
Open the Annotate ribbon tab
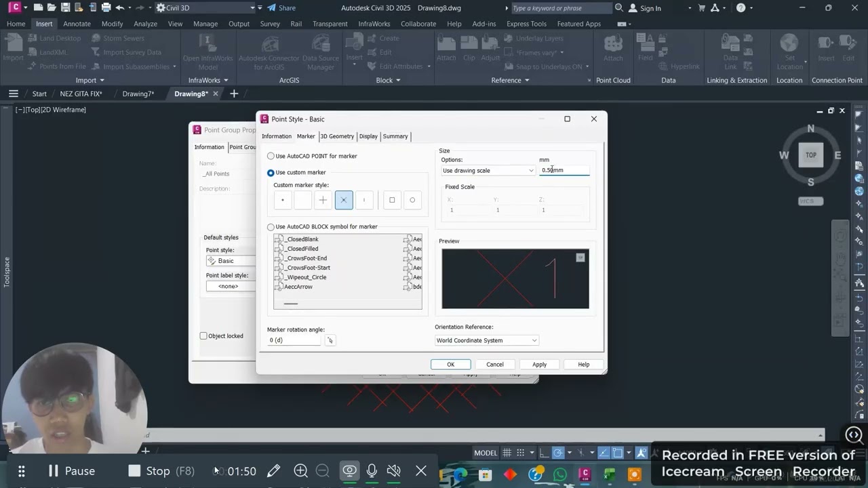(77, 24)
